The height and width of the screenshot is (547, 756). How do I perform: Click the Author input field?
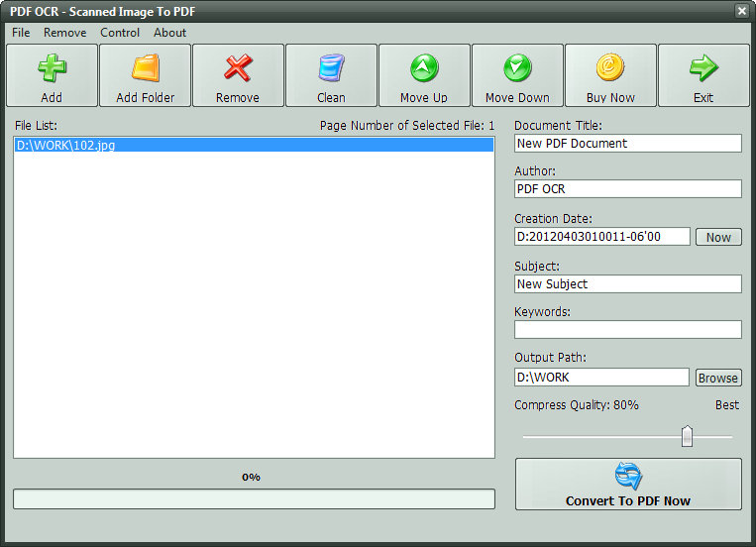[628, 189]
